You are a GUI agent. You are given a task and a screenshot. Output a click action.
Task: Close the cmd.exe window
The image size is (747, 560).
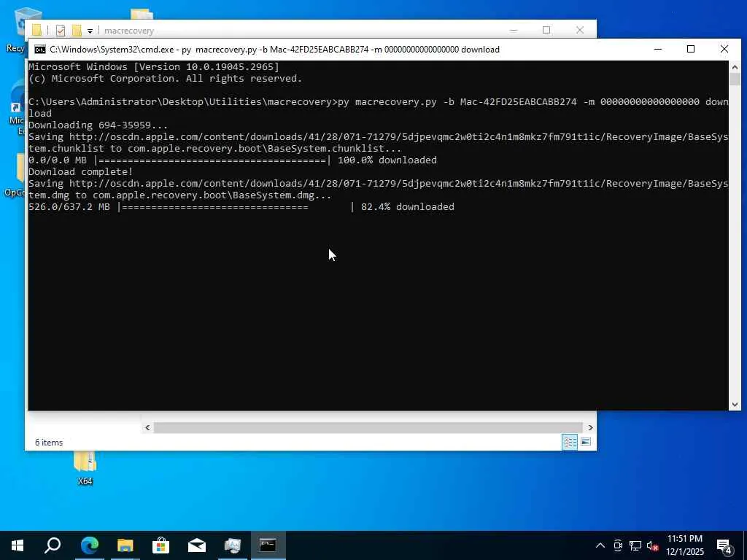point(724,49)
